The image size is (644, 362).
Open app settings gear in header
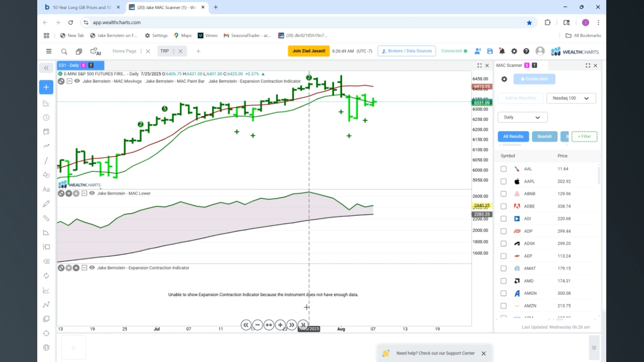[x=514, y=51]
